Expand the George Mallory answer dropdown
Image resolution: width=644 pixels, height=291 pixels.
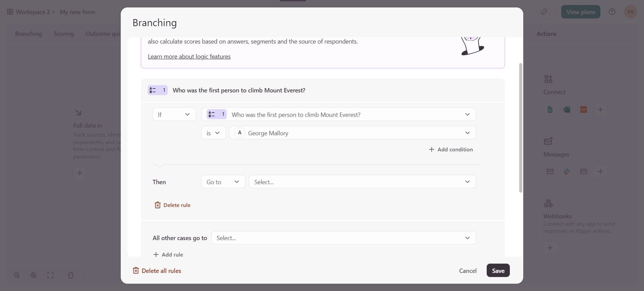coord(353,133)
